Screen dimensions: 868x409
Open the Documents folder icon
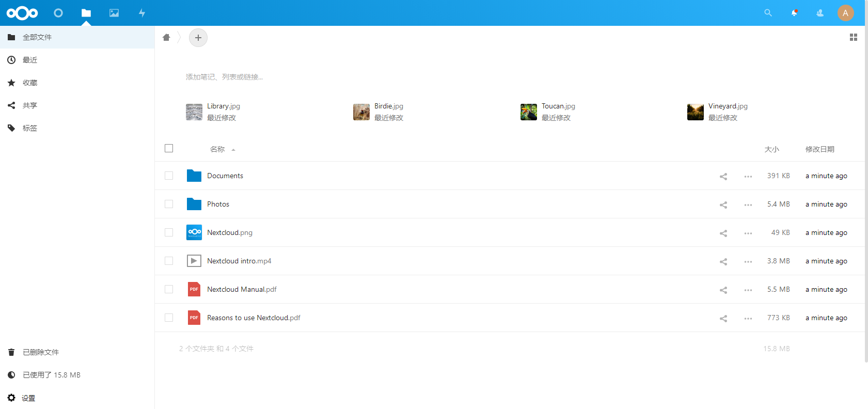194,176
